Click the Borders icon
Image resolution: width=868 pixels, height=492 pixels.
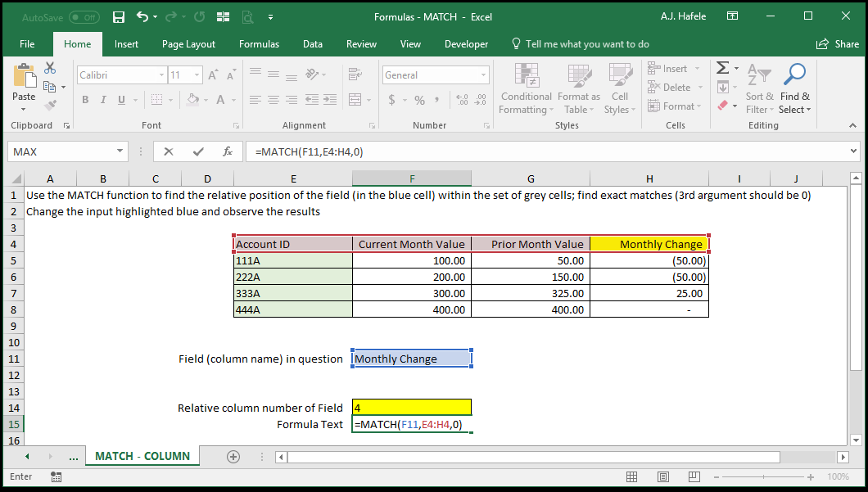point(156,100)
